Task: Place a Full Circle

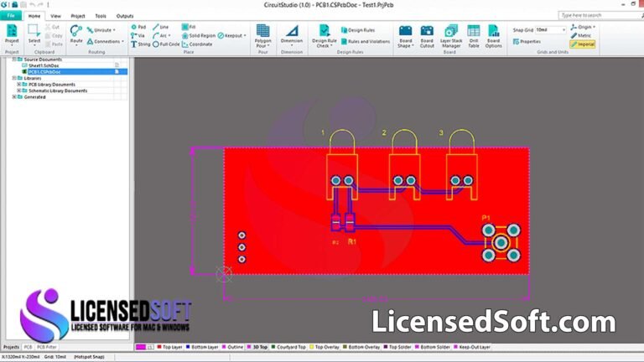Action: coord(166,44)
